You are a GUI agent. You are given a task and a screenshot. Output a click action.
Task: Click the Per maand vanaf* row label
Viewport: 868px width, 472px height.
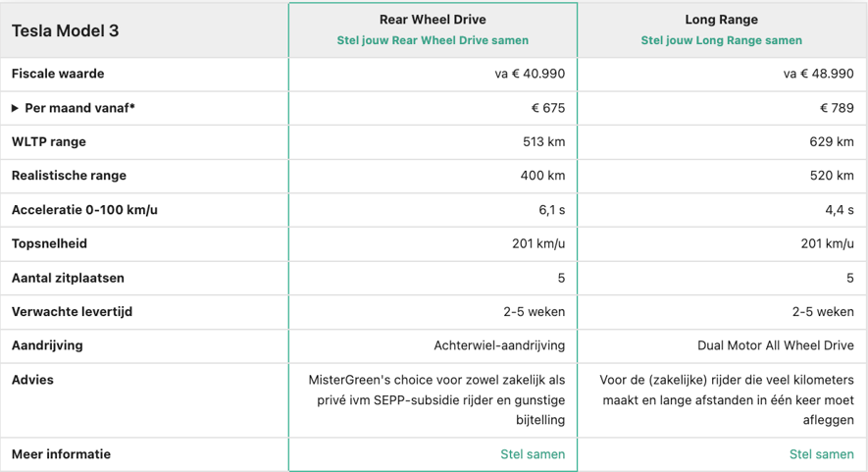click(79, 108)
